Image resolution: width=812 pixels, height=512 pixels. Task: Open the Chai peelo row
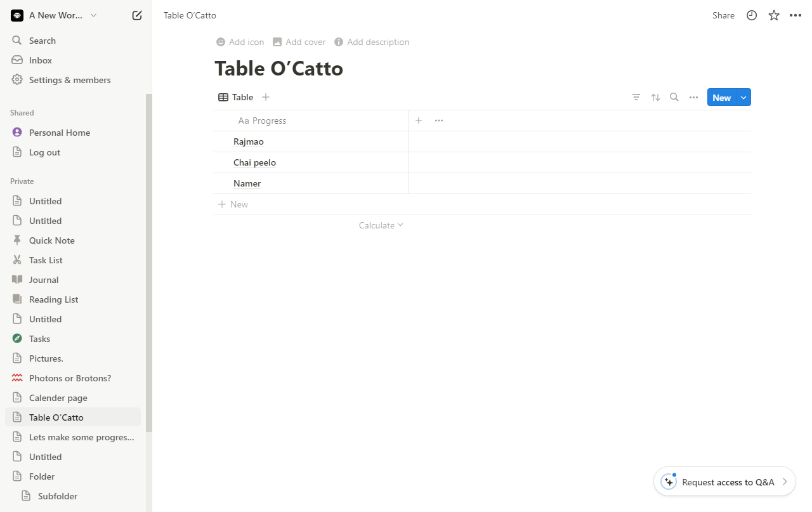[x=254, y=162]
